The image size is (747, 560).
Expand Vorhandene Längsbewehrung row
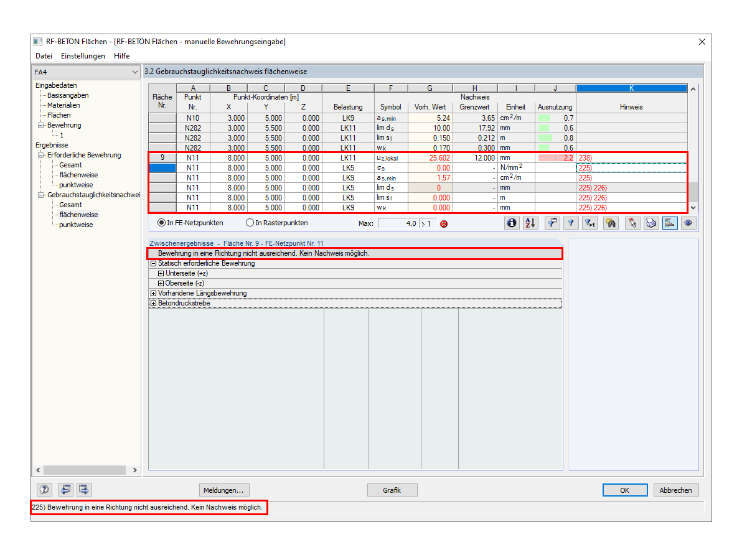tap(154, 294)
